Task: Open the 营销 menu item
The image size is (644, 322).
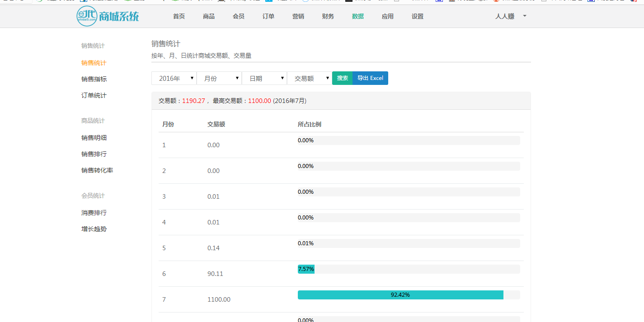Action: pyautogui.click(x=298, y=16)
